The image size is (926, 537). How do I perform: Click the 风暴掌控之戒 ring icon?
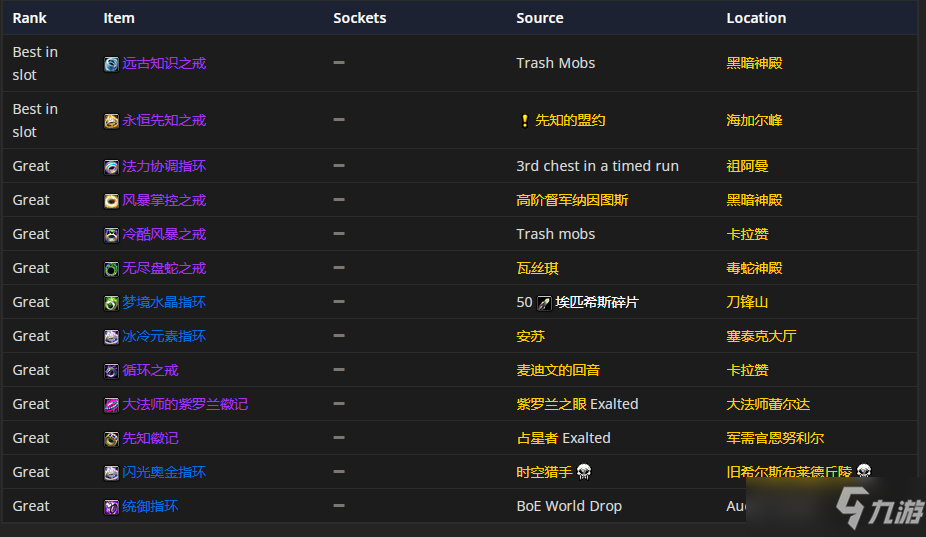click(x=111, y=201)
